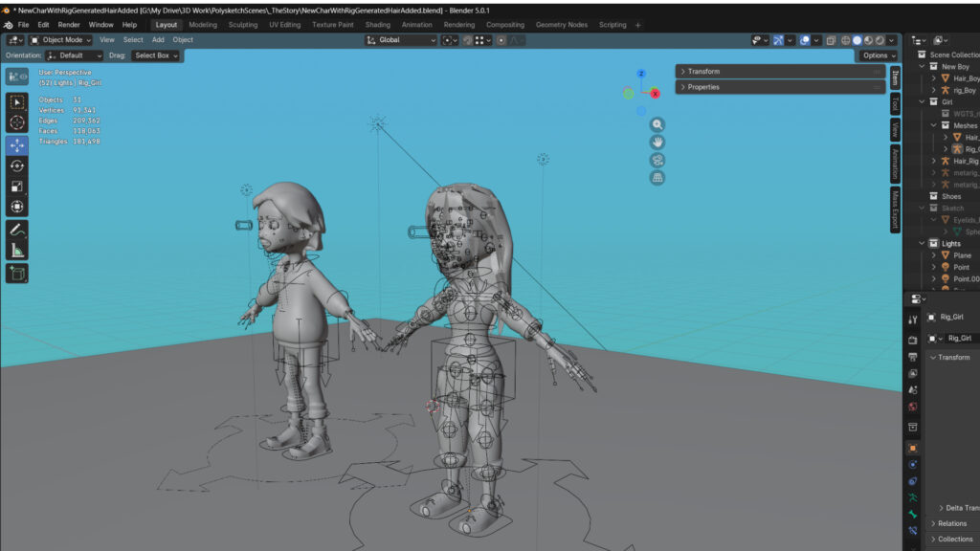Select the Cursor tool
This screenshot has height=551, width=980.
click(x=17, y=122)
